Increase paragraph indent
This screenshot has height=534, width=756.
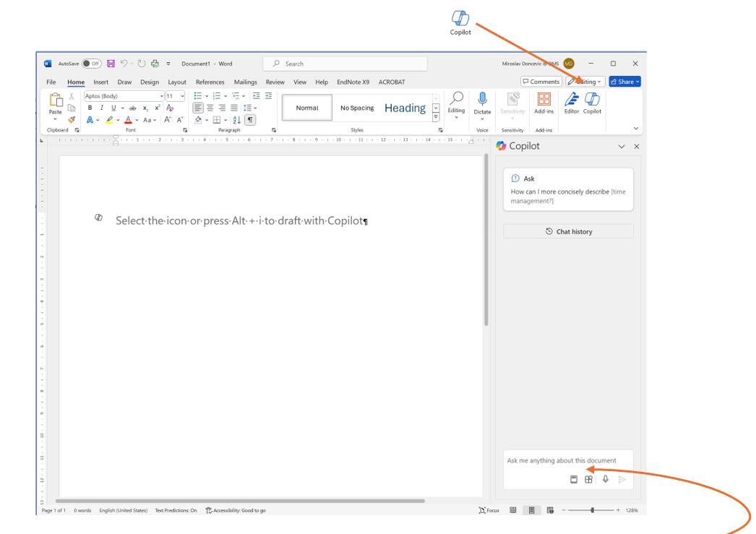point(269,96)
